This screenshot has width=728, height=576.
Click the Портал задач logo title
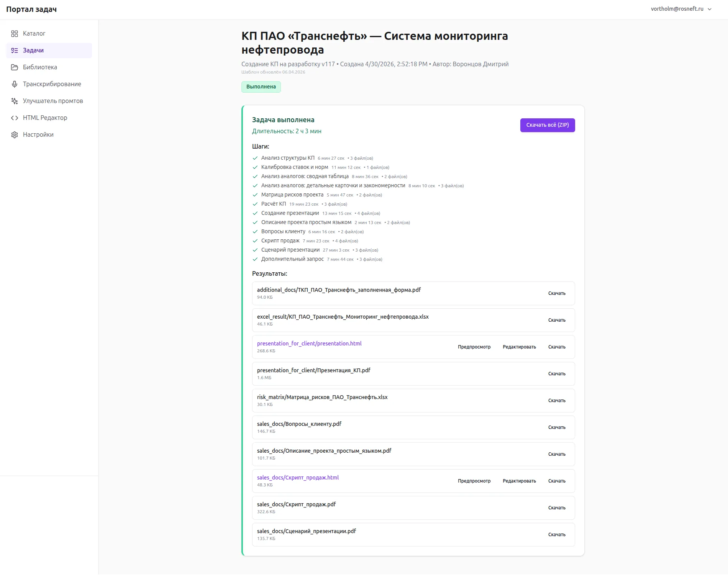coord(31,10)
